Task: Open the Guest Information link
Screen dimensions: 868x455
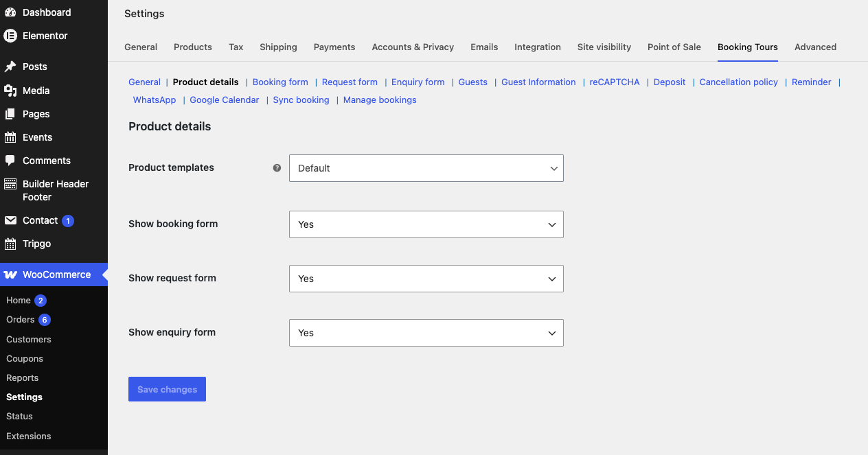Action: (538, 82)
